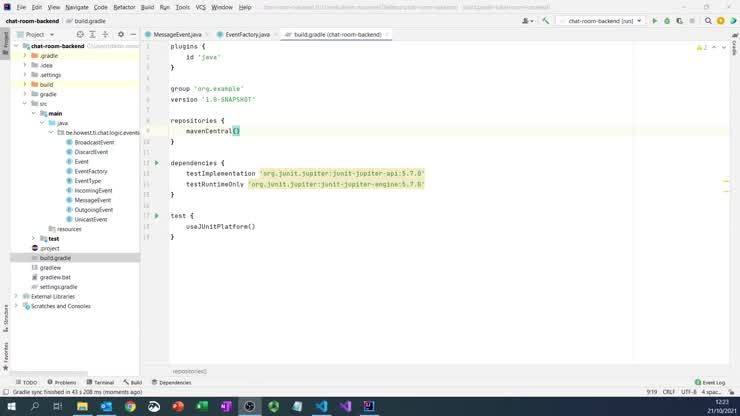Expand the test folder

34,238
